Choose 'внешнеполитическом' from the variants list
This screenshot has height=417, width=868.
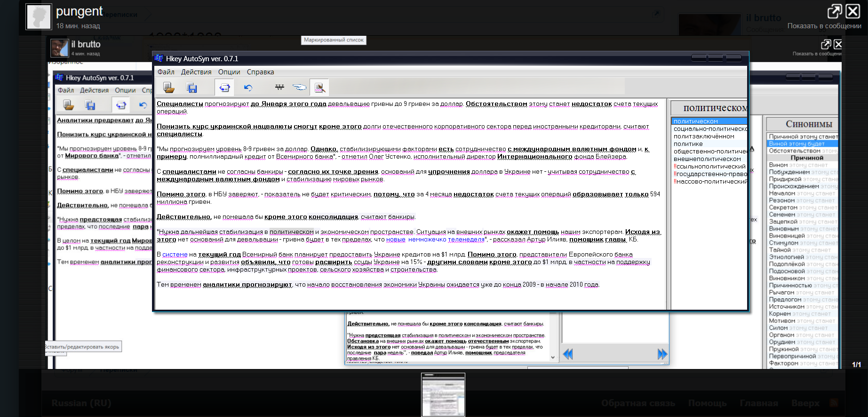[x=707, y=159]
